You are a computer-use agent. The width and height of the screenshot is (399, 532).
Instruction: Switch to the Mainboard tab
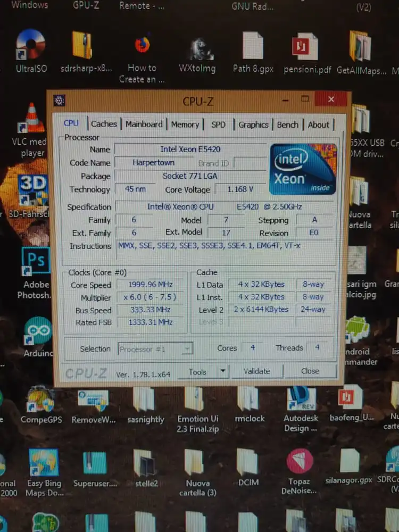pos(144,124)
